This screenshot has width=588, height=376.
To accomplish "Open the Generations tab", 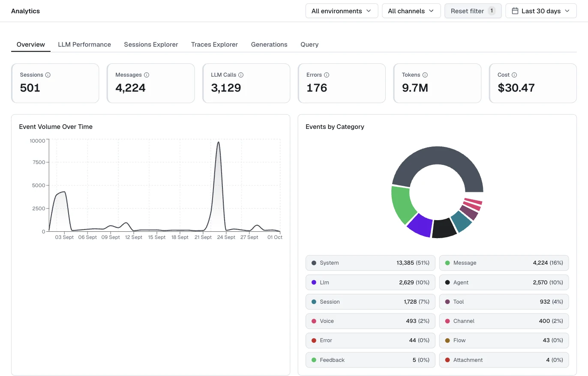I will click(x=269, y=45).
